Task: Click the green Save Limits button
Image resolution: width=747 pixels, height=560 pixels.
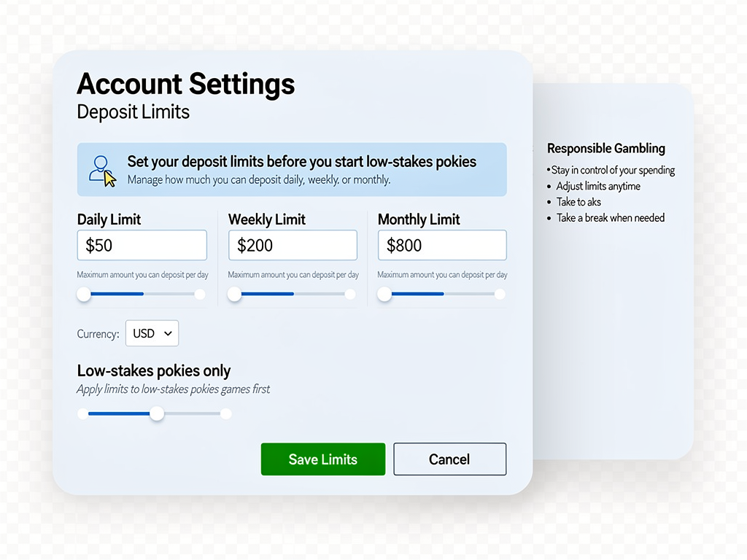Action: tap(323, 459)
